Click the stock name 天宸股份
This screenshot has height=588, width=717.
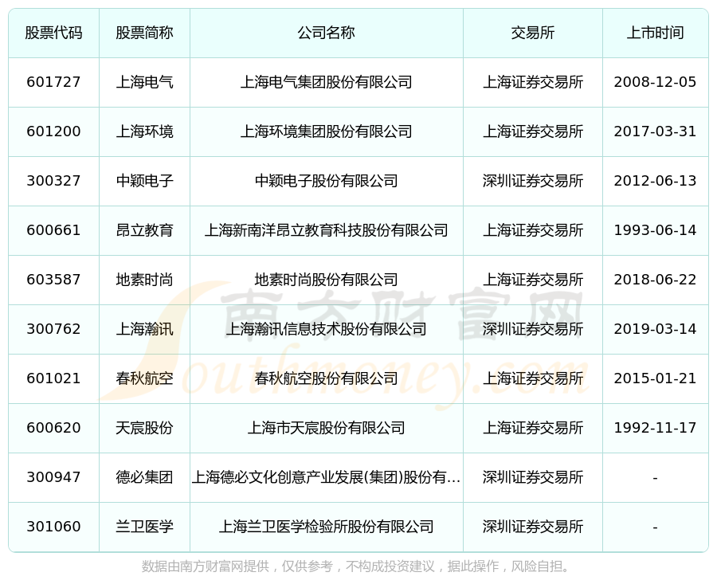144,428
